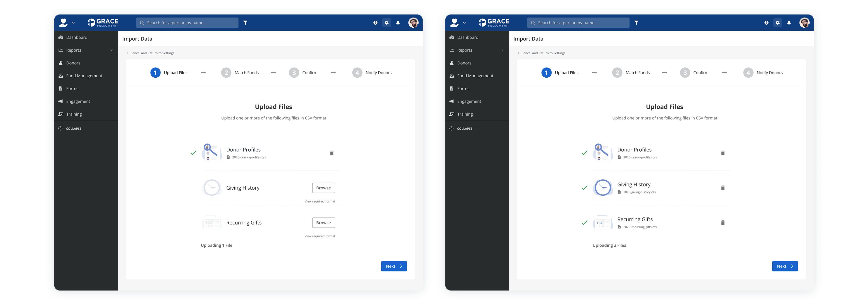Click notifications bell in right screen header
The height and width of the screenshot is (305, 868).
(x=789, y=23)
